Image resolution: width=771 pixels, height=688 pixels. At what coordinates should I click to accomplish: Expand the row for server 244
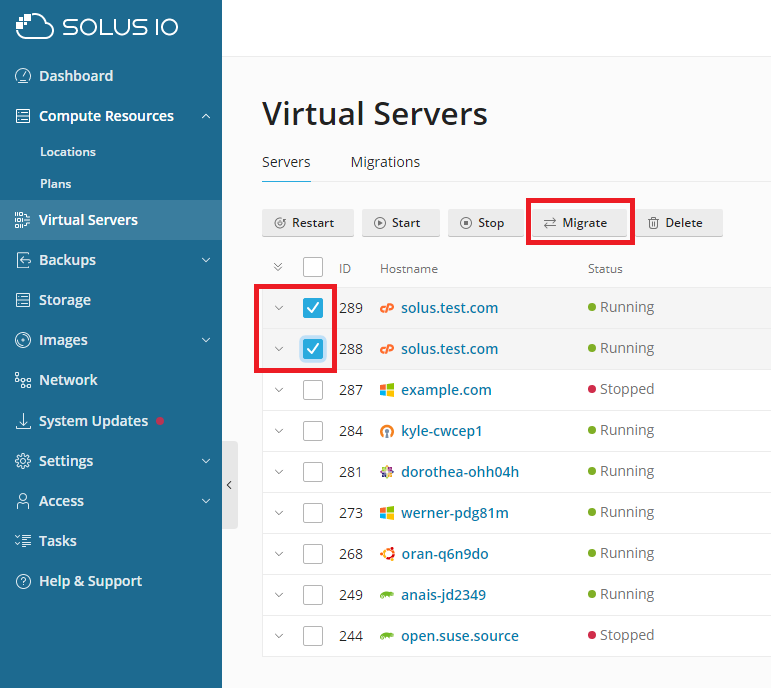[279, 636]
